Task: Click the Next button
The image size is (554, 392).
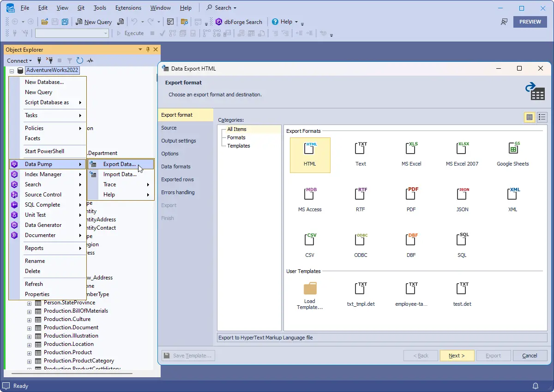Action: click(457, 356)
